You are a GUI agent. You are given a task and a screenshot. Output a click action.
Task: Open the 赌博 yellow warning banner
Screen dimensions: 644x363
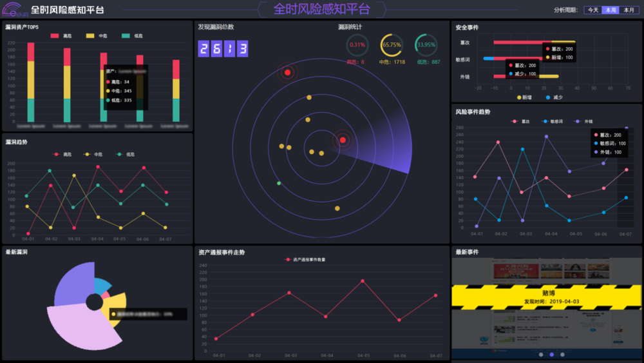coord(547,297)
